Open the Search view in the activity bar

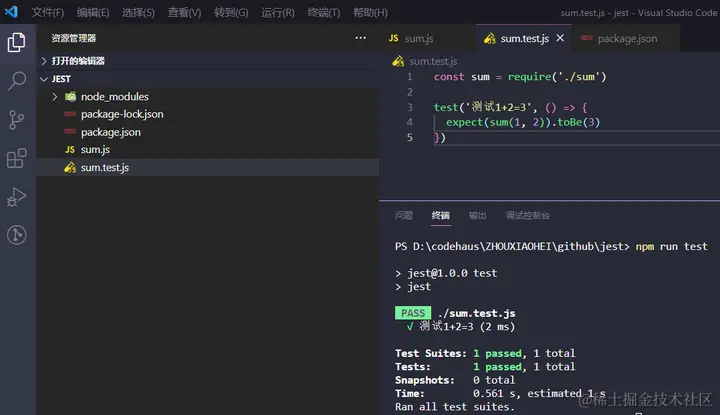[x=17, y=81]
